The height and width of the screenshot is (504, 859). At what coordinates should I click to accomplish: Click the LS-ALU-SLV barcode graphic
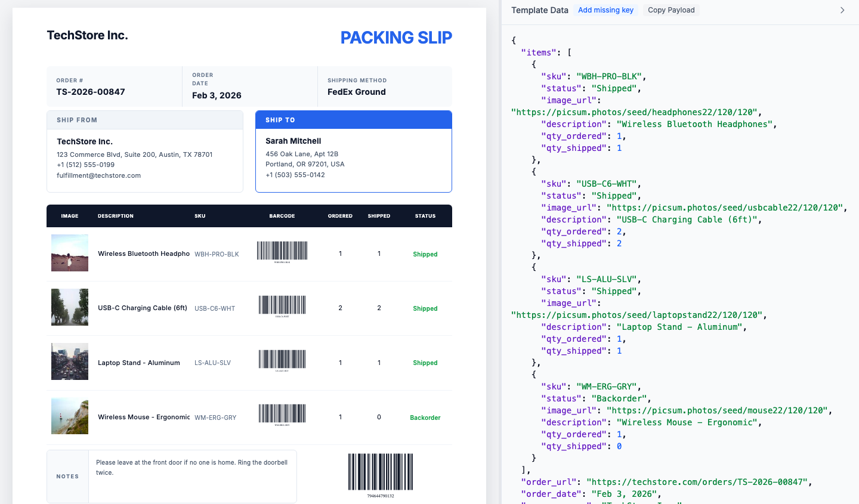click(x=282, y=360)
